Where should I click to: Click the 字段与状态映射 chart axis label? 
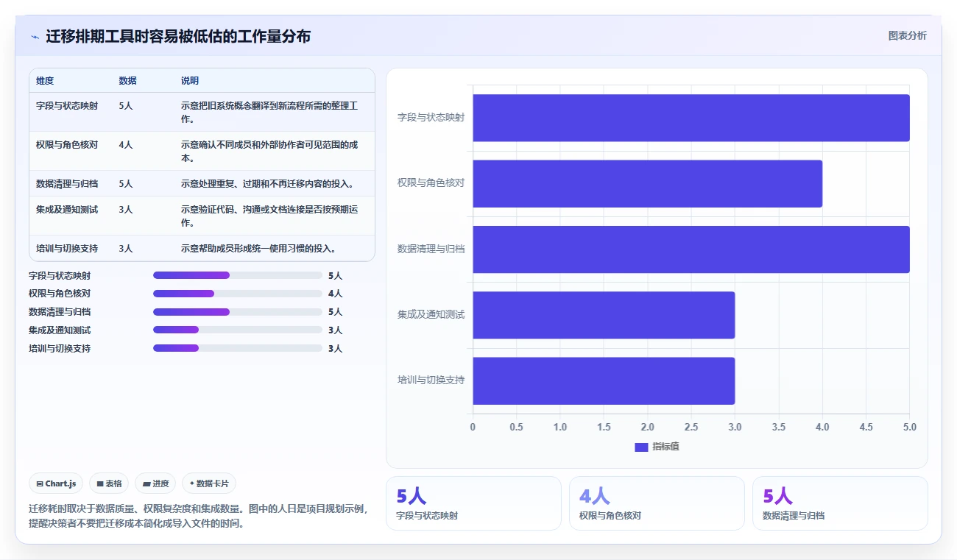(x=431, y=118)
